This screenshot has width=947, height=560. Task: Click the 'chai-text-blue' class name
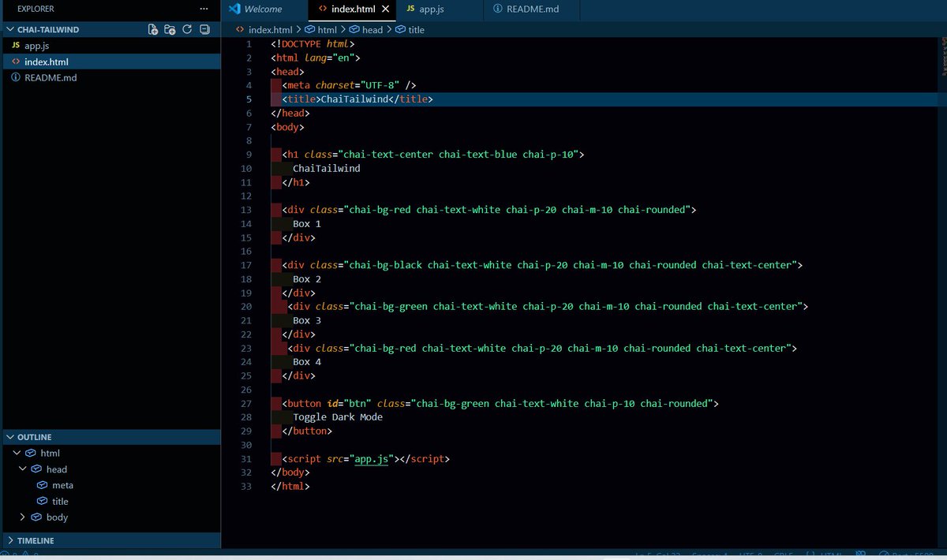478,155
